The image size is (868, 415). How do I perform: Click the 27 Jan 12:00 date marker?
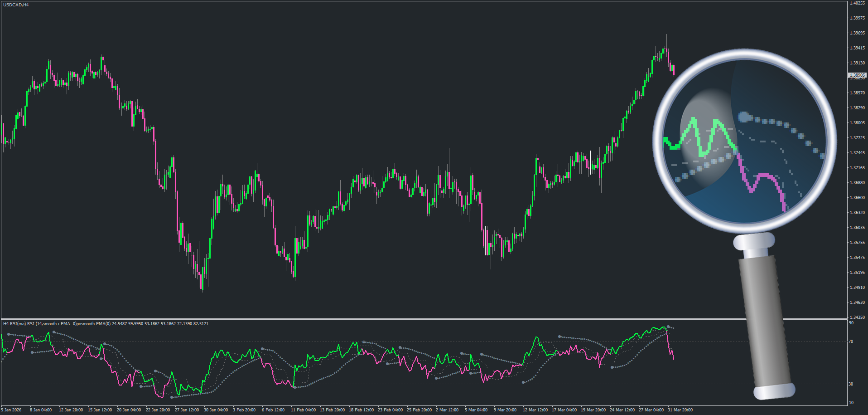click(187, 410)
